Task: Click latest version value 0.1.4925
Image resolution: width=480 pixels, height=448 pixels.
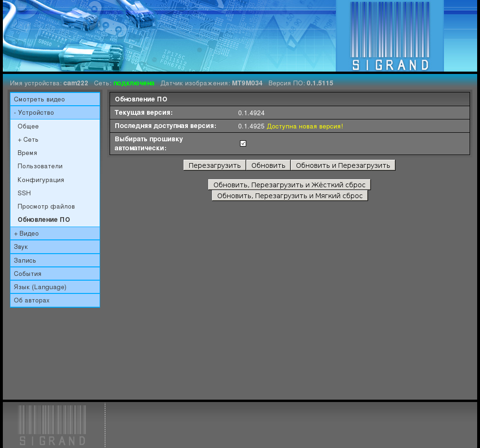Action: click(x=251, y=126)
